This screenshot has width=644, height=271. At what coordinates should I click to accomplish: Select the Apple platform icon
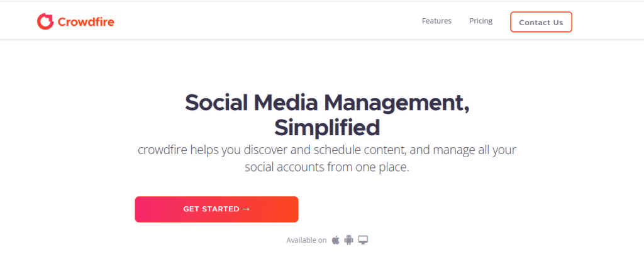[x=336, y=240]
